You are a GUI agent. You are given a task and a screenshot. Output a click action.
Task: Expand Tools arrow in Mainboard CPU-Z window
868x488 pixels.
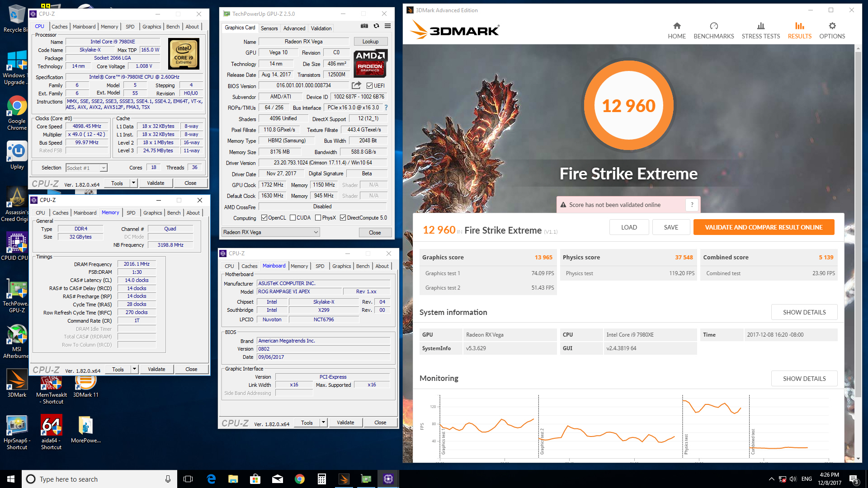click(x=323, y=422)
